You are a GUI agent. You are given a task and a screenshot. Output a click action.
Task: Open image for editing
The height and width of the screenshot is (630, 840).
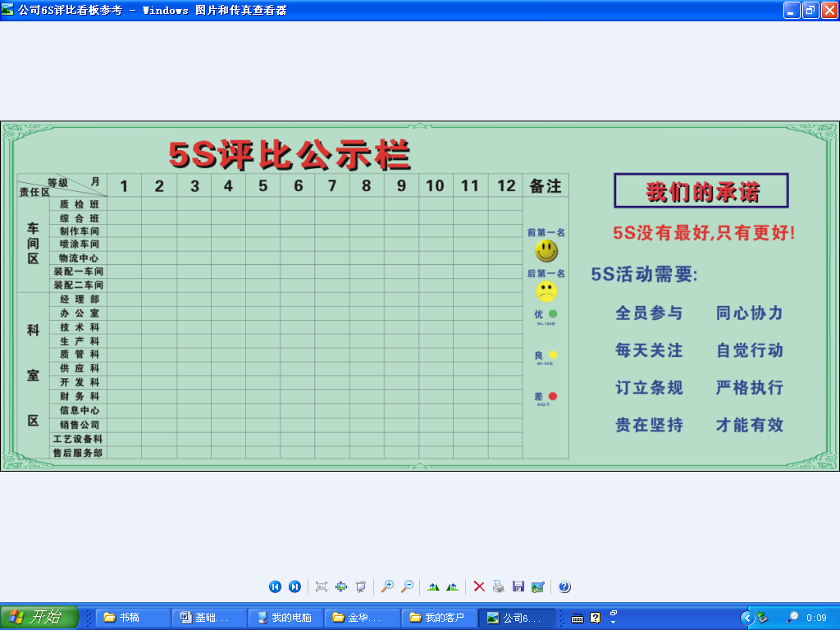537,587
